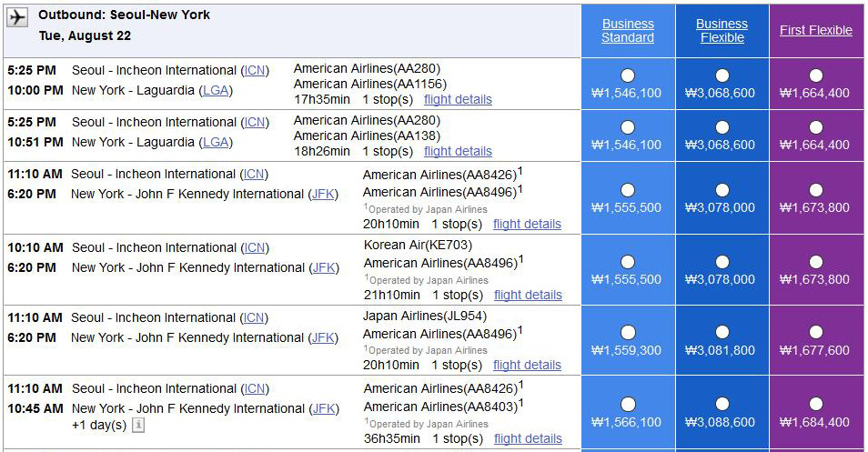The width and height of the screenshot is (868, 452).
Task: Select Business Standard fare for AA1156 flight
Action: click(628, 75)
